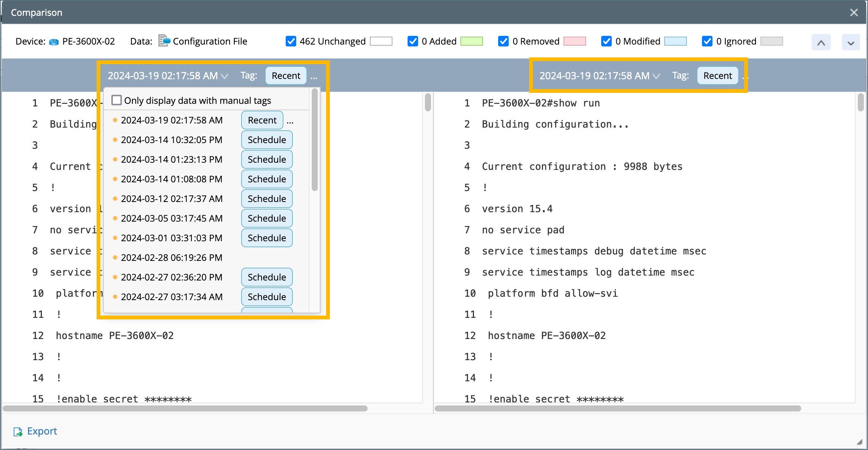Select the 2024-03-14 10:32:05 PM entry
868x450 pixels.
[x=172, y=140]
